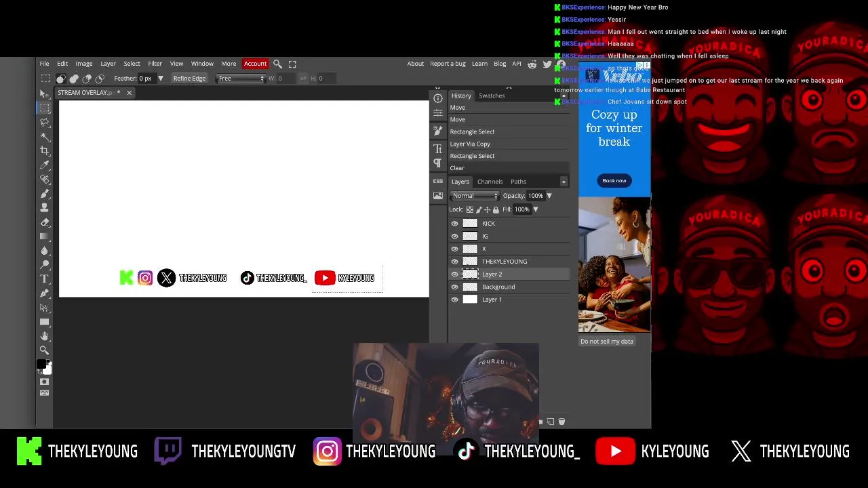Select the Hand tool
The height and width of the screenshot is (488, 868).
pyautogui.click(x=44, y=335)
